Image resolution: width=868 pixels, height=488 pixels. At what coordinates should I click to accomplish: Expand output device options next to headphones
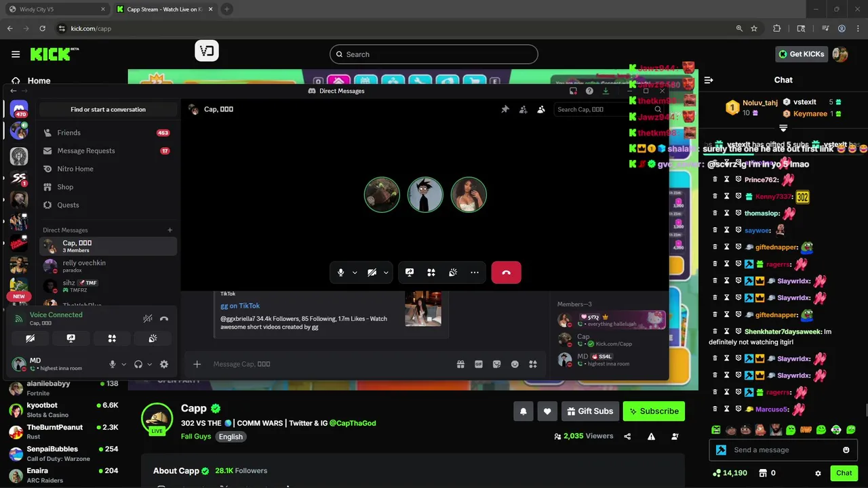(x=149, y=364)
